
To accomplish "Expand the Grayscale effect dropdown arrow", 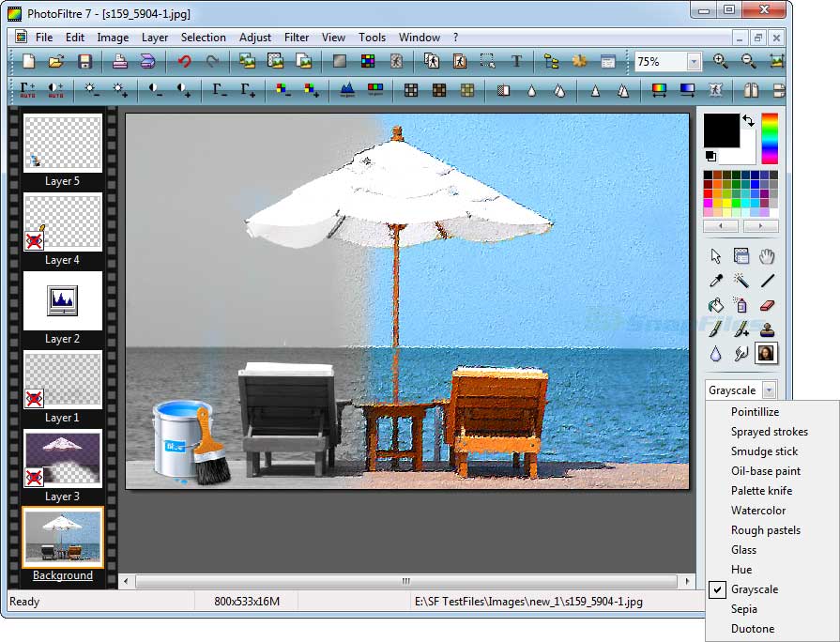I will (x=770, y=390).
